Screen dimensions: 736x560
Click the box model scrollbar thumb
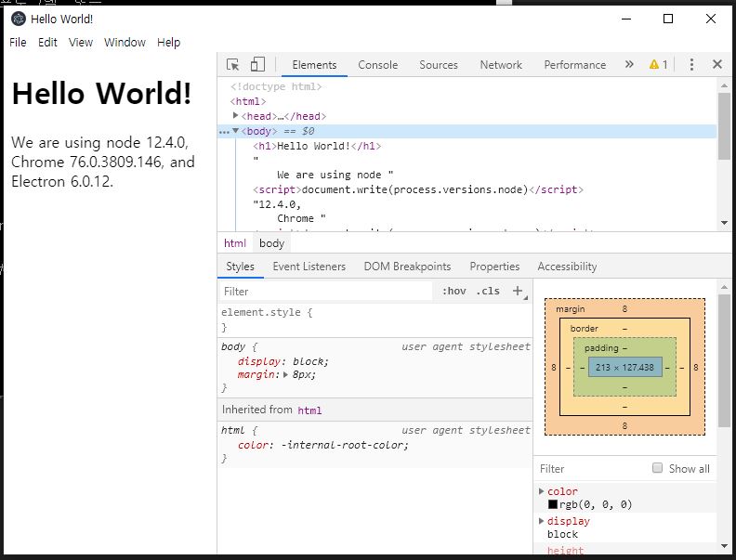tap(724, 360)
